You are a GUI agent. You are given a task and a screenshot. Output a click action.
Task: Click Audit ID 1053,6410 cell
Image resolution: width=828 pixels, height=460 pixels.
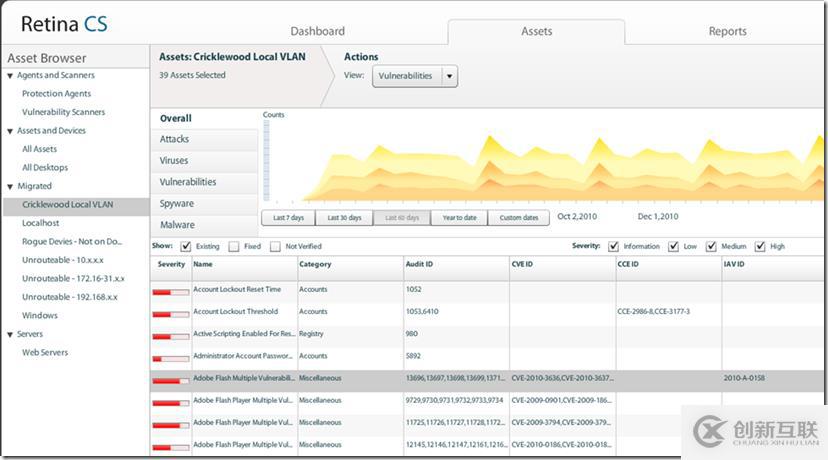click(x=422, y=312)
